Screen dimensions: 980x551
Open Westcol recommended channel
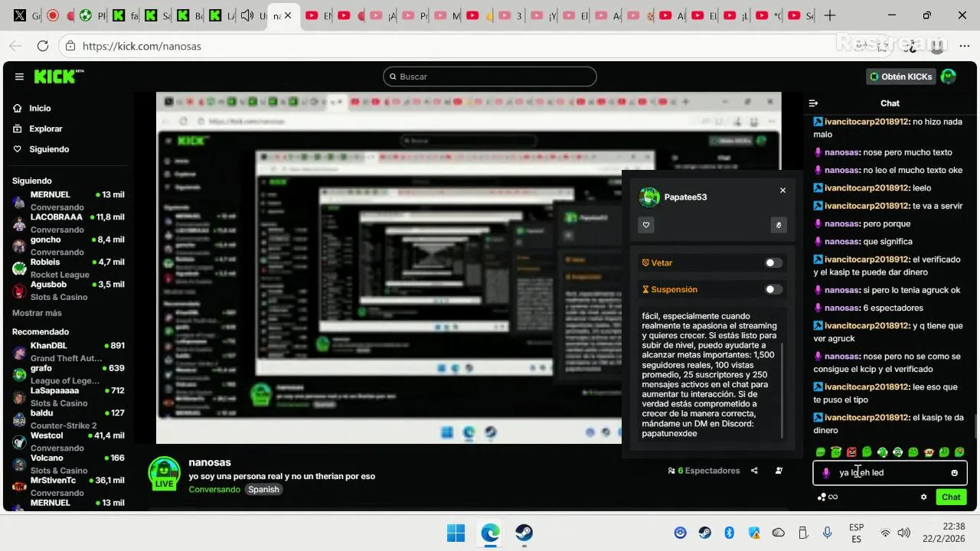point(68,441)
